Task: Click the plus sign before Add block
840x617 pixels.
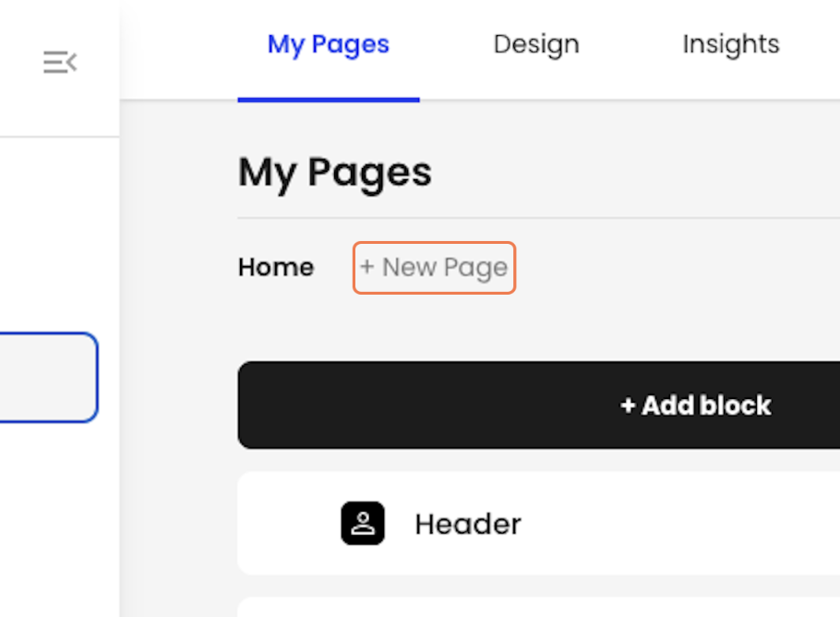Action: pos(628,405)
